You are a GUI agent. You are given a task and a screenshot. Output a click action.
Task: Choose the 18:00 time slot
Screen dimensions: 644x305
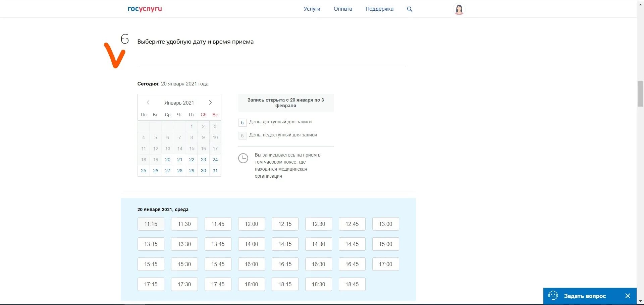252,284
